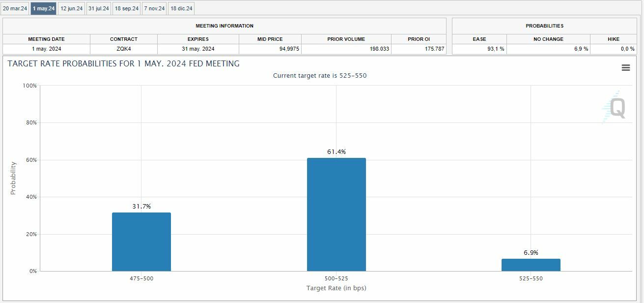Click the 61.4% bar label
The height and width of the screenshot is (303, 644).
[x=336, y=152]
